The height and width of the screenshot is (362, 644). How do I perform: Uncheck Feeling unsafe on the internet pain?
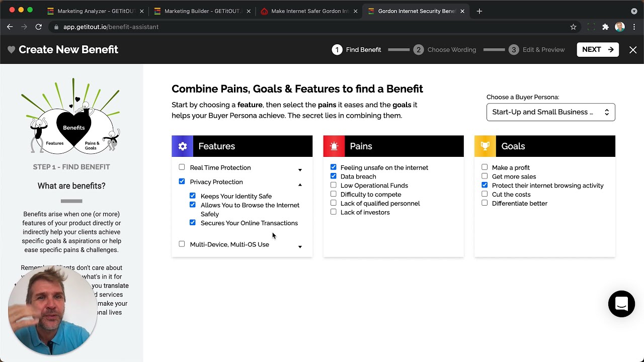[333, 167]
